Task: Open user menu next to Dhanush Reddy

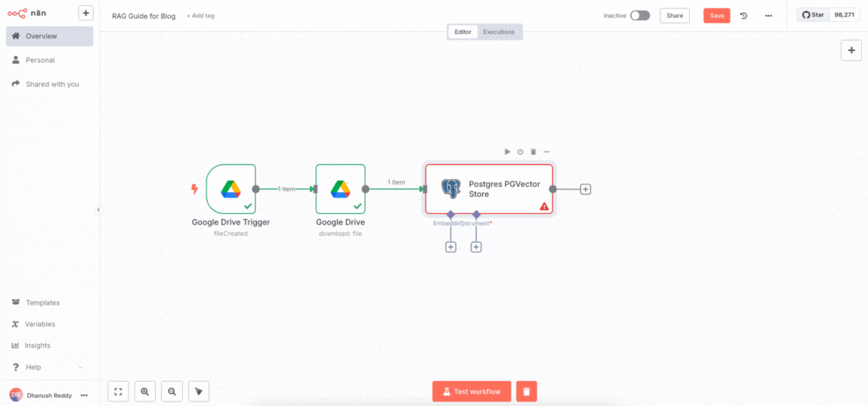Action: point(84,395)
